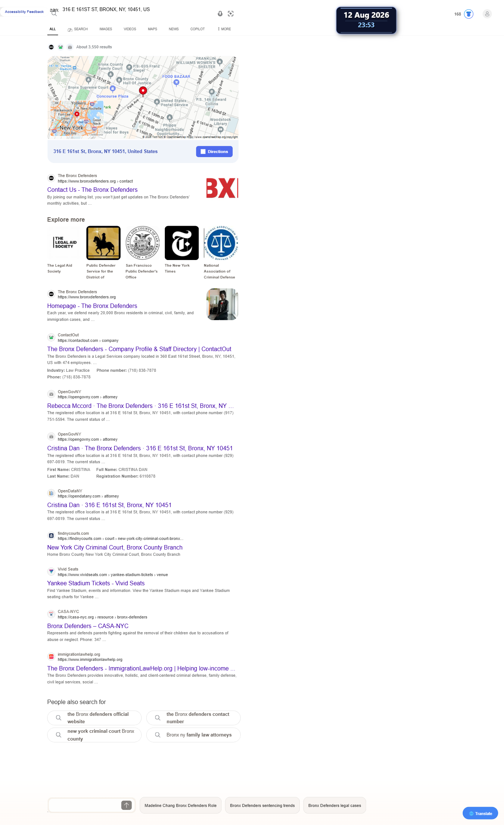Open Homepage - The Bronx Defenders result
The height and width of the screenshot is (825, 504).
click(92, 306)
